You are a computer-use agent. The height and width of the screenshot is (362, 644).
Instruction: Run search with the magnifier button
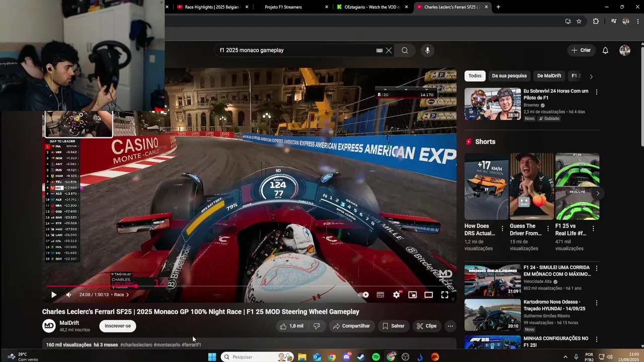tap(405, 50)
